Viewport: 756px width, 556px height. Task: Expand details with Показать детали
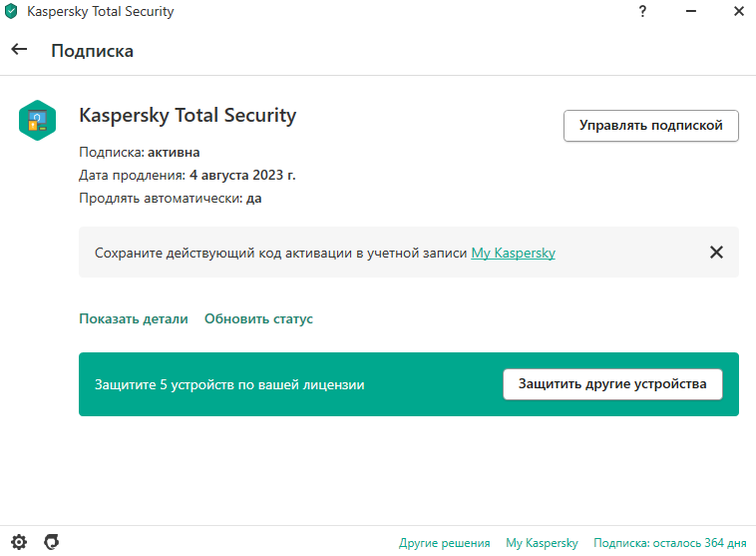coord(134,319)
